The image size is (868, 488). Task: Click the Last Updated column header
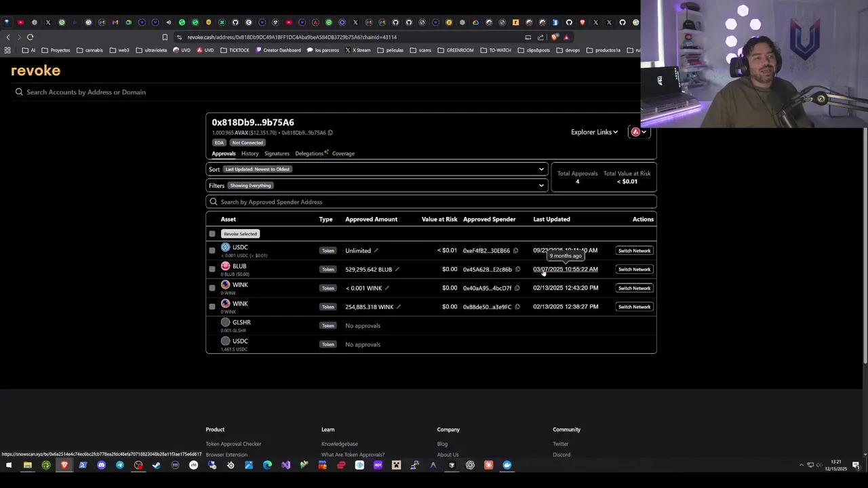[x=551, y=220]
